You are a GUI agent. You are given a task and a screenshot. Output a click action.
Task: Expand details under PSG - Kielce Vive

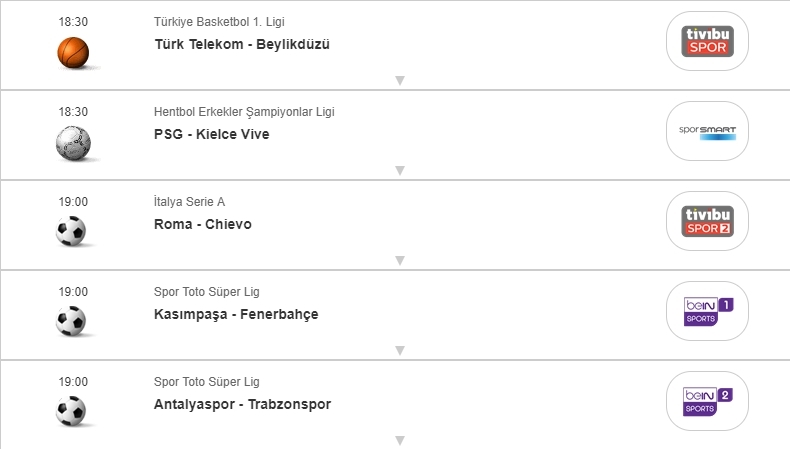[x=399, y=170]
